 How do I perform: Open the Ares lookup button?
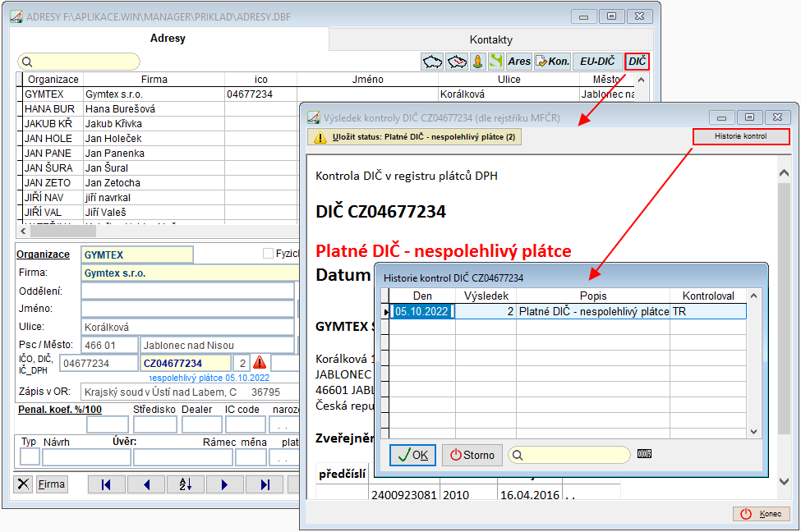pos(519,62)
